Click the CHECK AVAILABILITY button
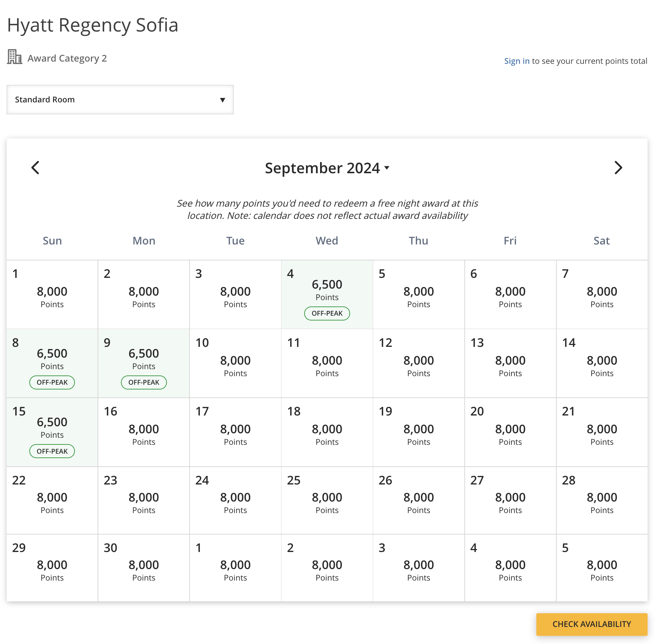The height and width of the screenshot is (644, 655). tap(592, 624)
